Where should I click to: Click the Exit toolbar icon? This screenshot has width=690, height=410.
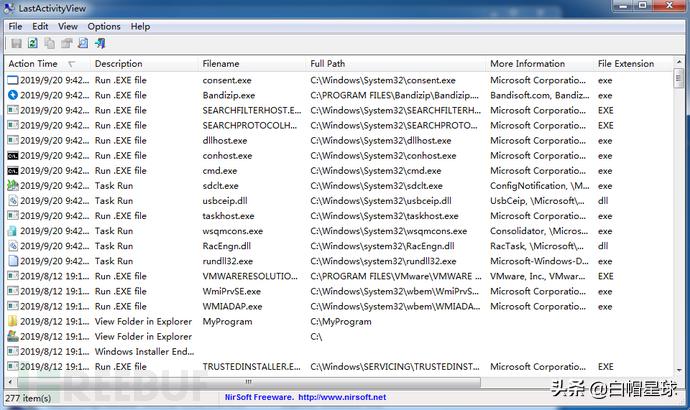[100, 43]
